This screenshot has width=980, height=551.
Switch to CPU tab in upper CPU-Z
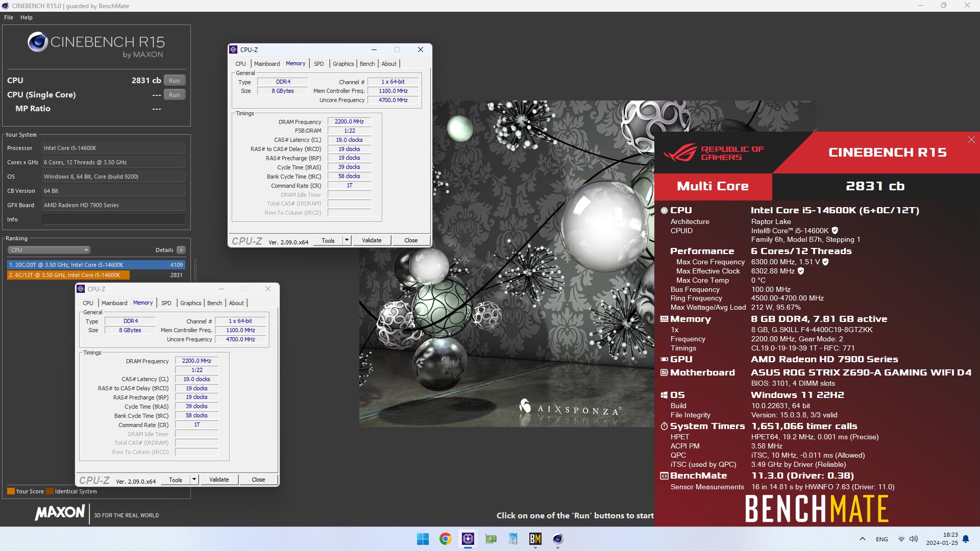click(x=240, y=64)
